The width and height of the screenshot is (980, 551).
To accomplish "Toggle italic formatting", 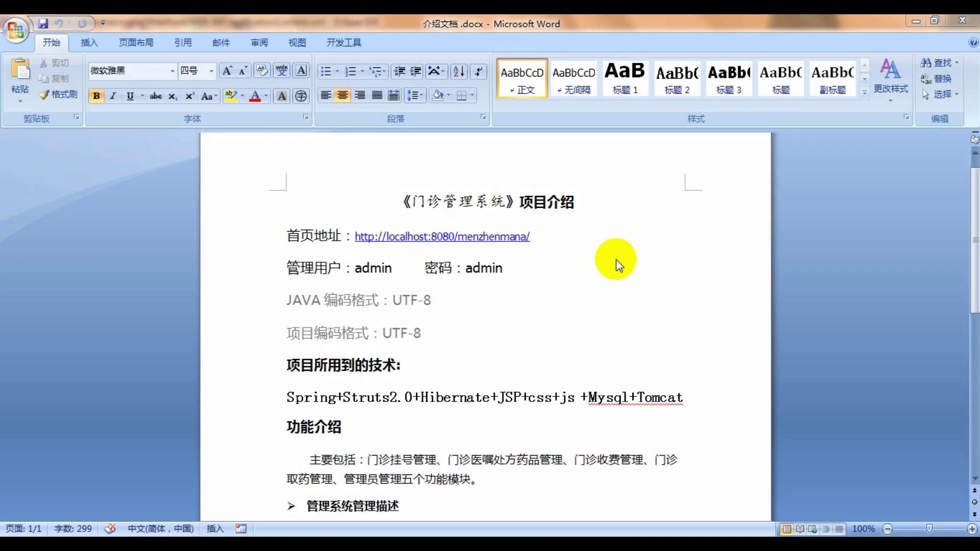I will (x=113, y=95).
